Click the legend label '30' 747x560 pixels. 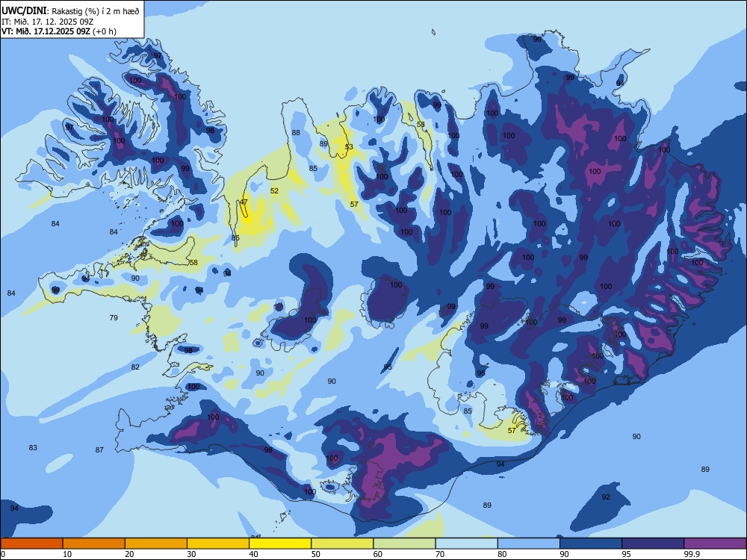pyautogui.click(x=191, y=554)
